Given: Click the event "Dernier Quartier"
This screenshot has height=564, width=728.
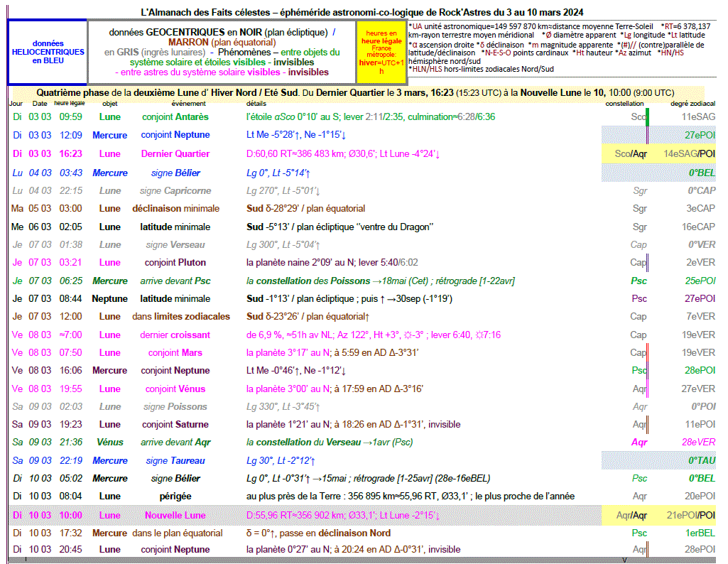Looking at the screenshot, I should tap(175, 153).
